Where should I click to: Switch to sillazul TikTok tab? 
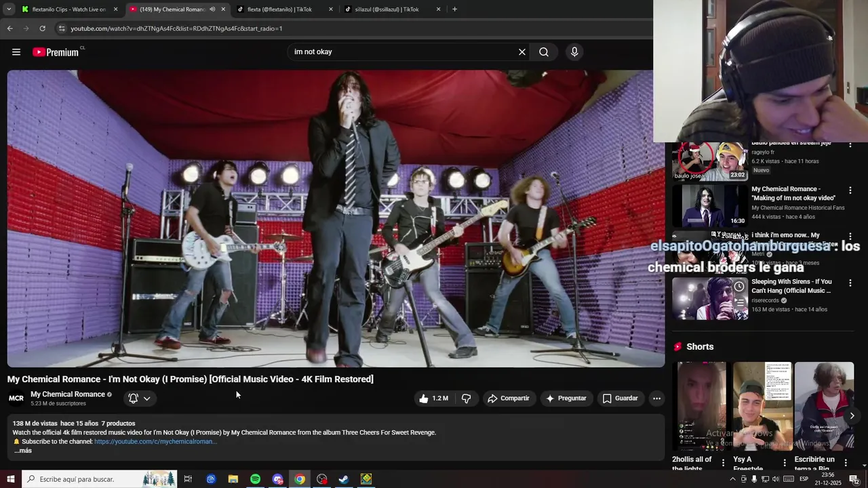point(392,9)
